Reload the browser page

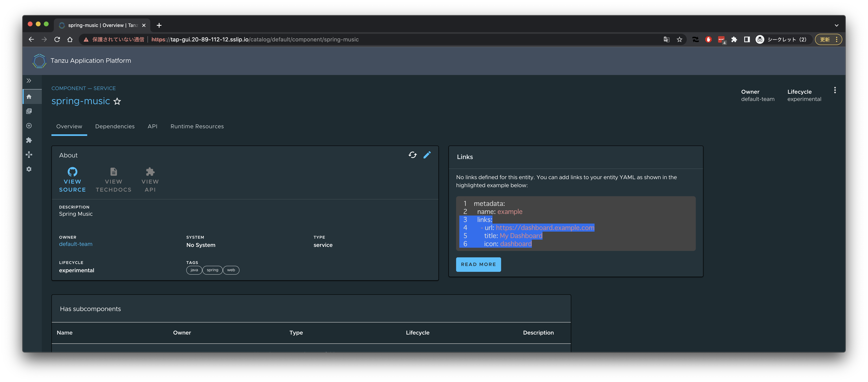57,39
